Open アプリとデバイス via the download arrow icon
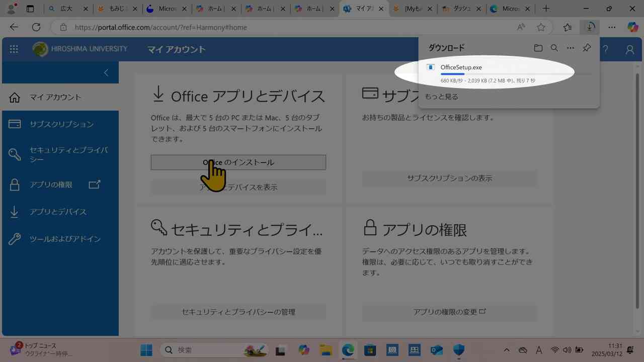Screen dimensions: 644x362 [x=14, y=212]
